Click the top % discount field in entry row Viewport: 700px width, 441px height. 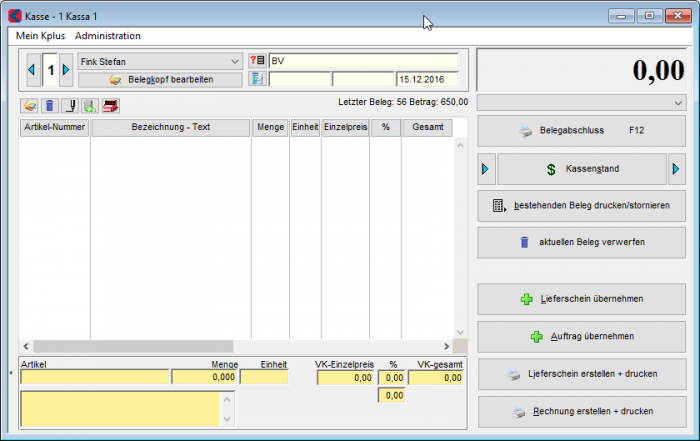[392, 378]
